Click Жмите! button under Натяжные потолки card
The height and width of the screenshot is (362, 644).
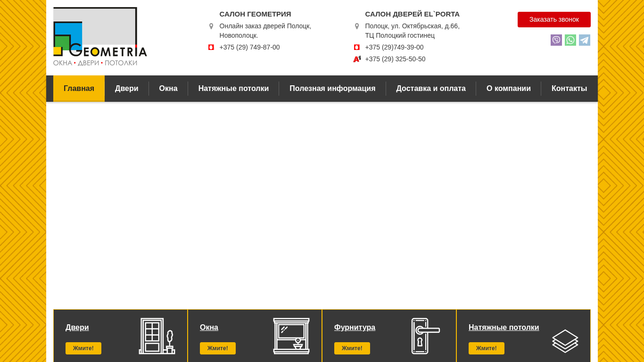pos(487,348)
